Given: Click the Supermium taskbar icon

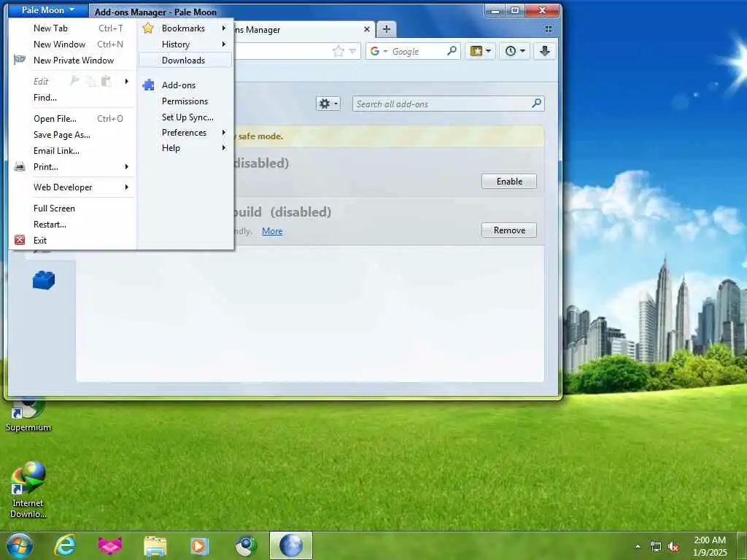Looking at the screenshot, I should (x=246, y=546).
